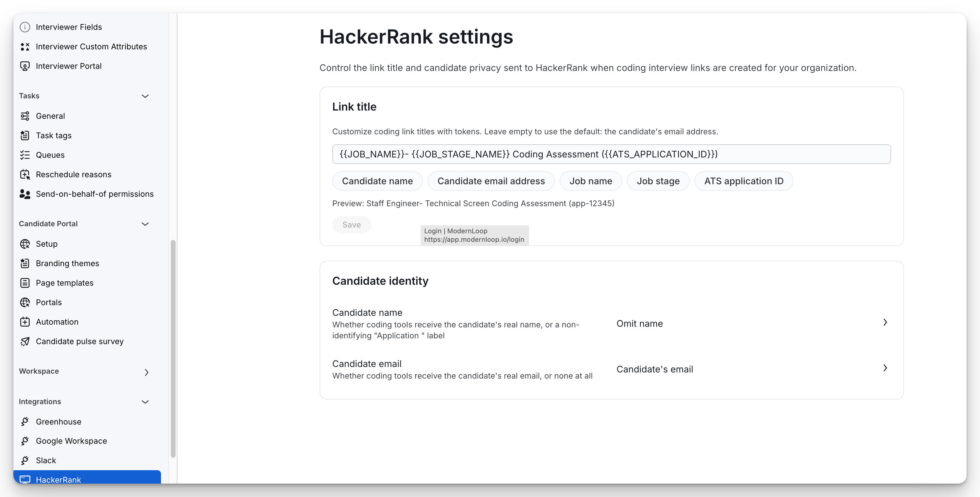This screenshot has height=497, width=980.
Task: Collapse the Candidate Portal section
Action: 145,224
